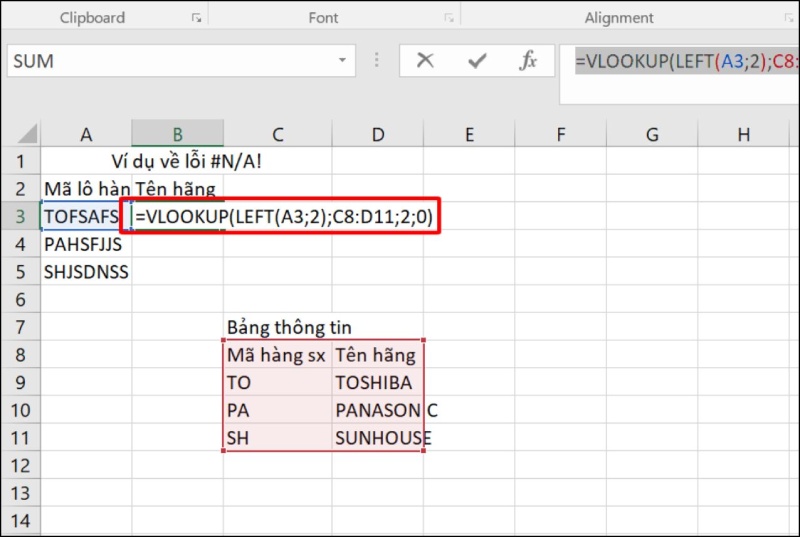Select column C header
The height and width of the screenshot is (537, 800).
[278, 134]
